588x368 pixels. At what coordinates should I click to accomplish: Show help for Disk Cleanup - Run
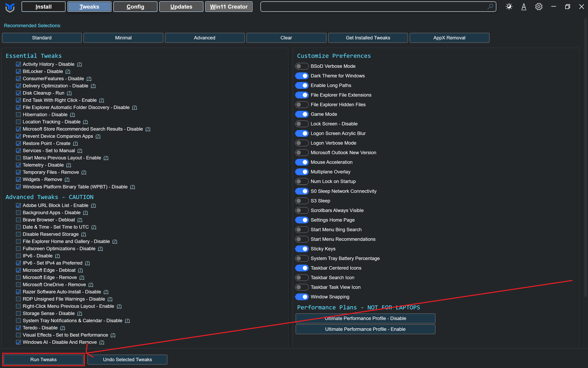pos(69,93)
